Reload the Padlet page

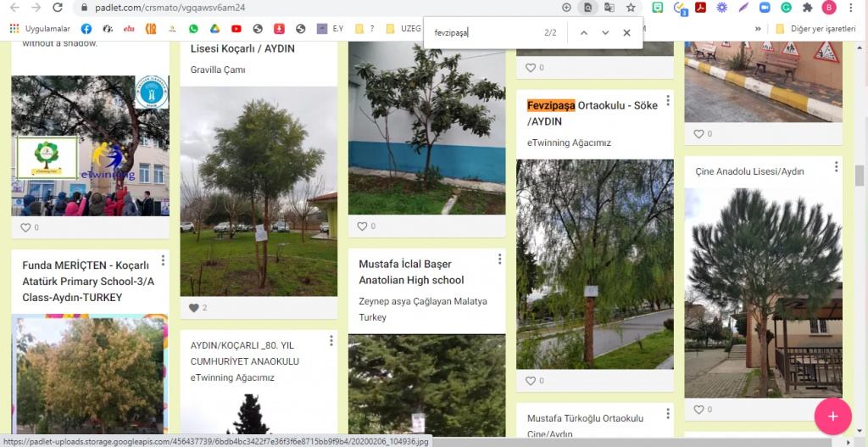point(58,8)
